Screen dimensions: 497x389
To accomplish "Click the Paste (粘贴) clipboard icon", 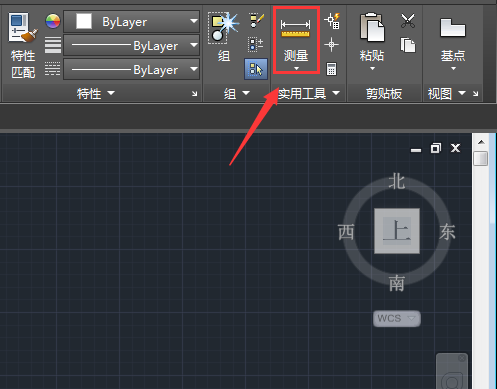I will pyautogui.click(x=372, y=28).
